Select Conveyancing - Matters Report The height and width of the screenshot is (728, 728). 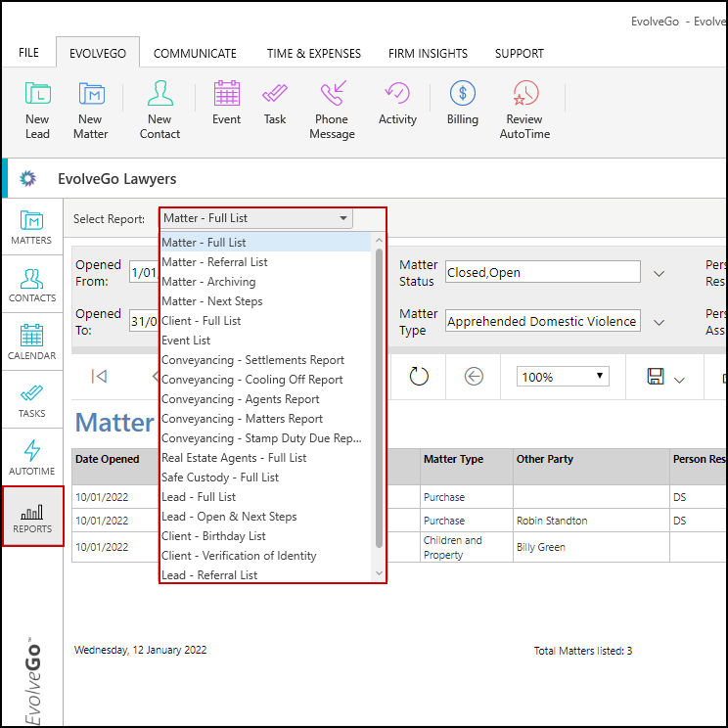[x=265, y=419]
